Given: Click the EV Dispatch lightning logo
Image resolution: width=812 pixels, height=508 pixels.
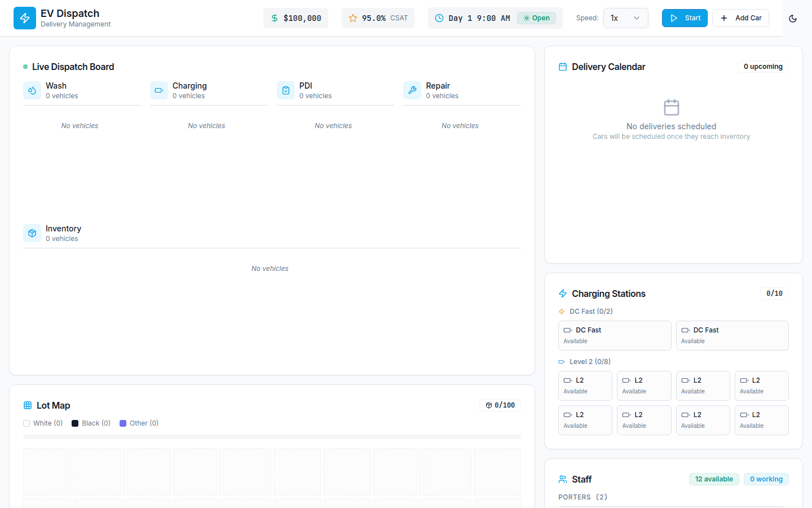Looking at the screenshot, I should click(x=25, y=18).
